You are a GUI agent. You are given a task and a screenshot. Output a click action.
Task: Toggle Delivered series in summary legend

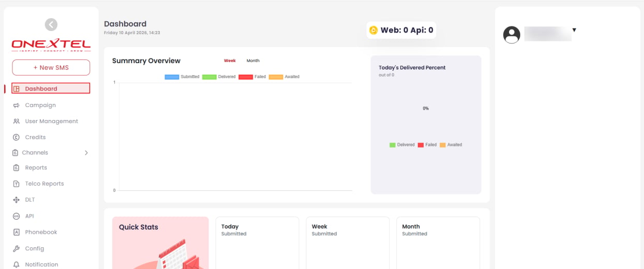219,77
